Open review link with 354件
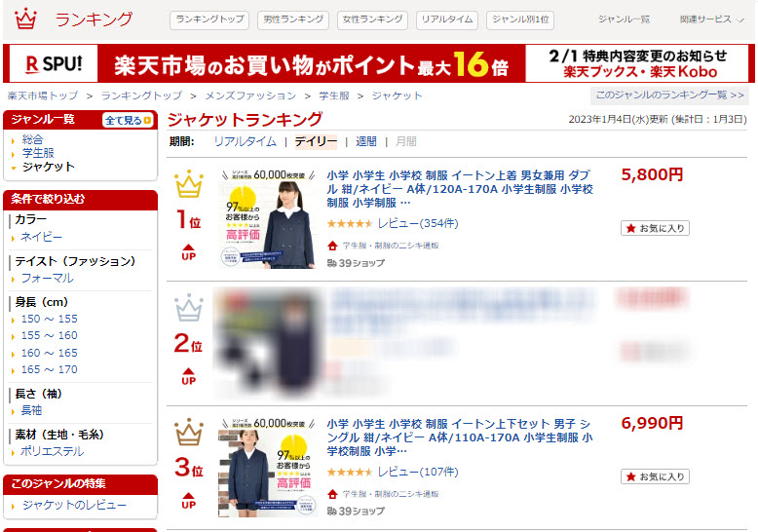The height and width of the screenshot is (532, 758). 418,223
